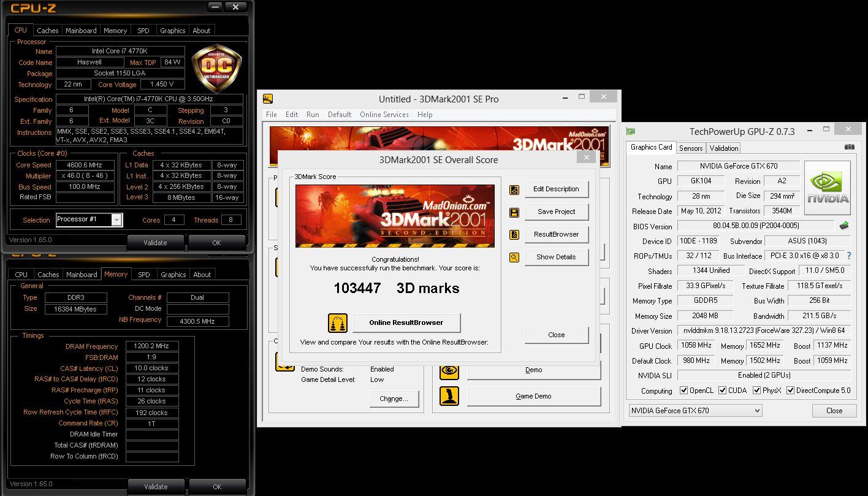
Task: Click the Demo eye icon
Action: click(449, 370)
